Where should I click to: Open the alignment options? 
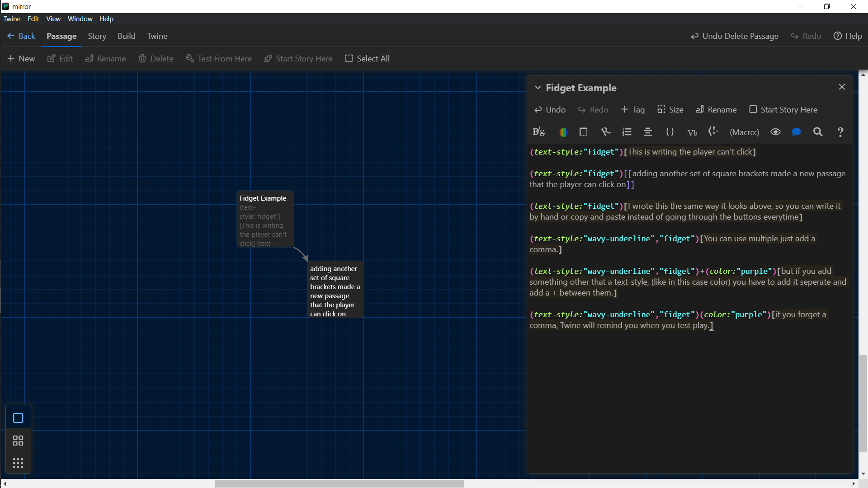[648, 132]
